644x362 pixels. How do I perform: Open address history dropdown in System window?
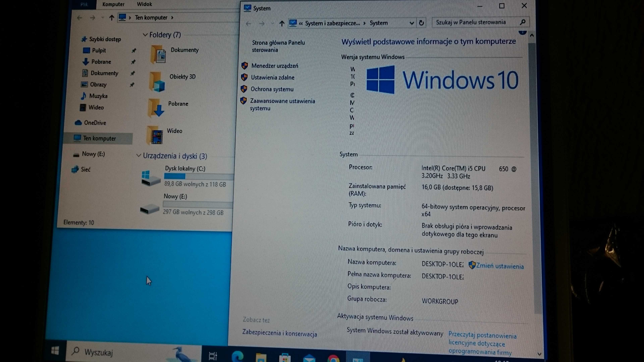pyautogui.click(x=412, y=23)
